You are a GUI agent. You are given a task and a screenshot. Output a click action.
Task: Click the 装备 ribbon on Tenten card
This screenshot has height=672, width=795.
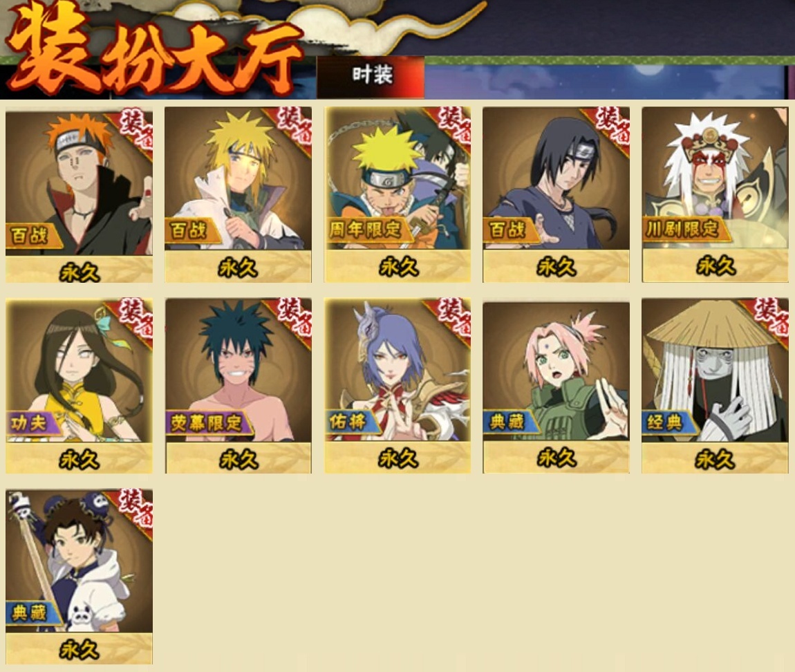tap(133, 510)
